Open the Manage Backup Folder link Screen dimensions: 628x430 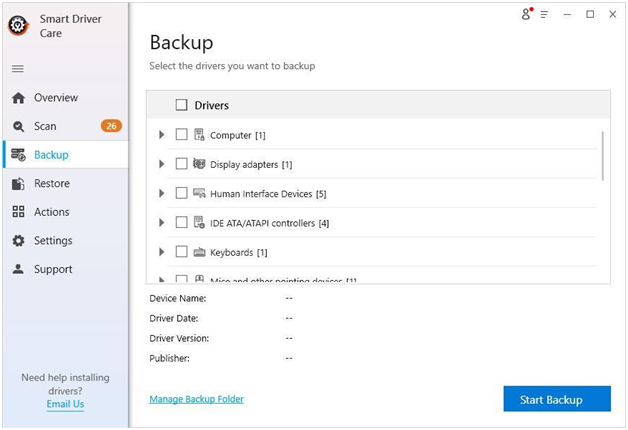(x=196, y=399)
